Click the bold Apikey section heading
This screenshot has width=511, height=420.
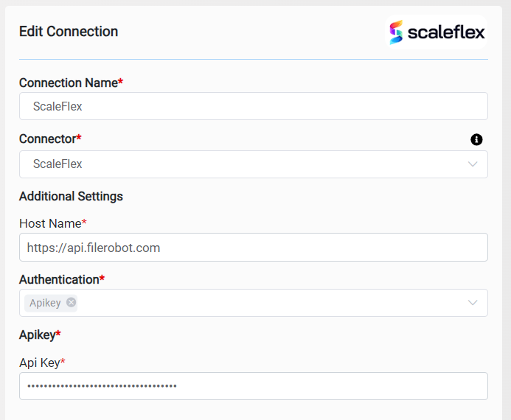coord(37,335)
